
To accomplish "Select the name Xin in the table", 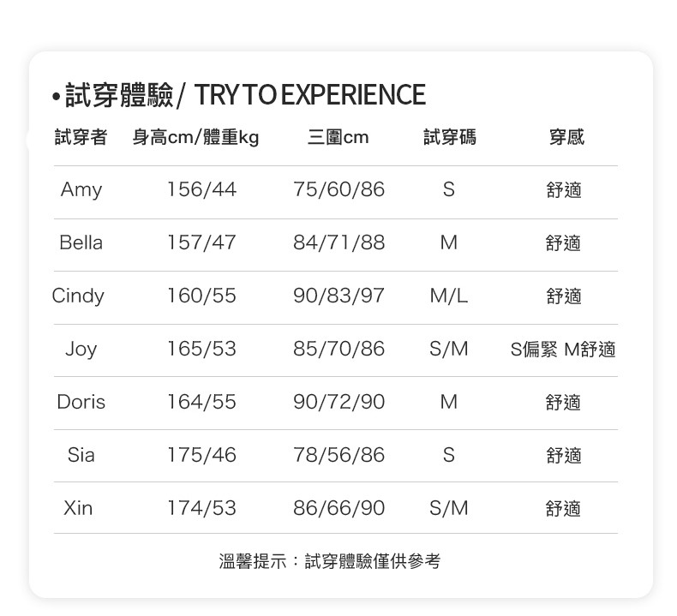I will [78, 508].
